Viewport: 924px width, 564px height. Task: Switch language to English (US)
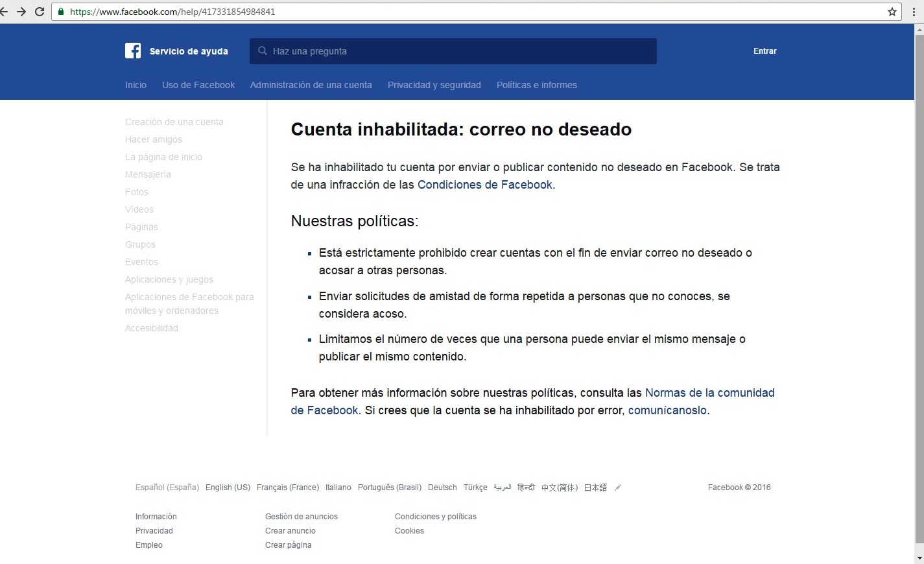click(x=228, y=488)
